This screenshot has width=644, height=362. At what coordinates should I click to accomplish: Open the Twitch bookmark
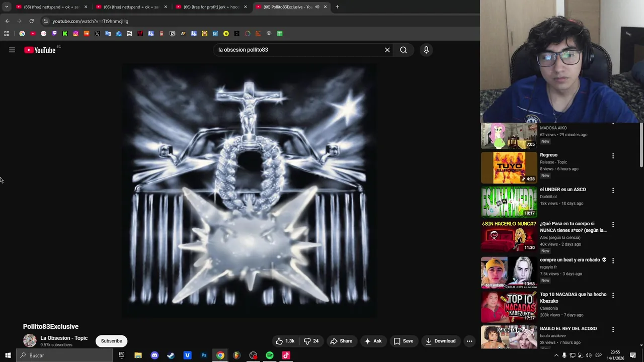click(54, 34)
